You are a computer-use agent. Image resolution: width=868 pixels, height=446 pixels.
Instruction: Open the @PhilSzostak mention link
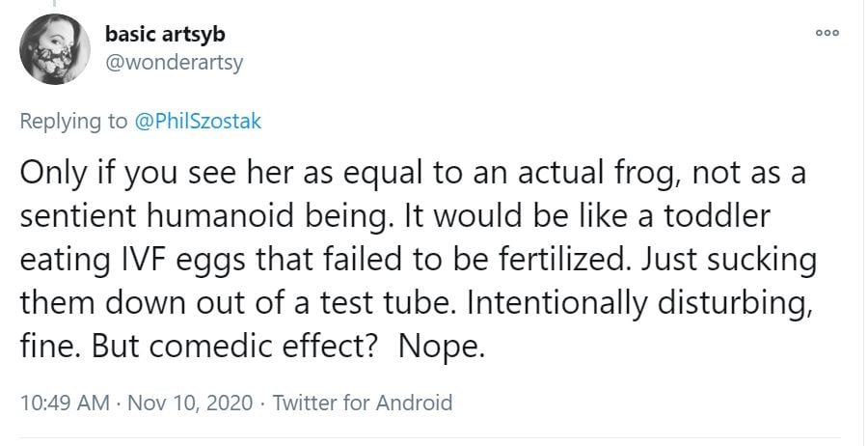tap(200, 121)
